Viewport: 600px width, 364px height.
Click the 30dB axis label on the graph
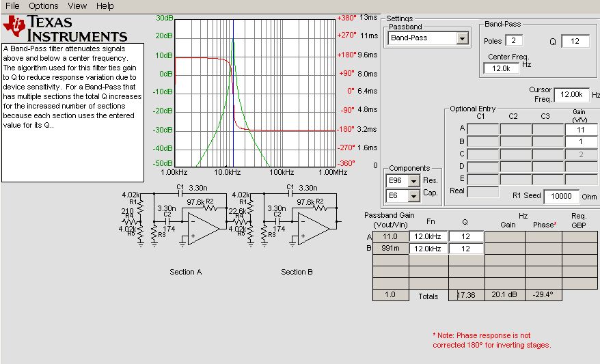click(x=165, y=18)
